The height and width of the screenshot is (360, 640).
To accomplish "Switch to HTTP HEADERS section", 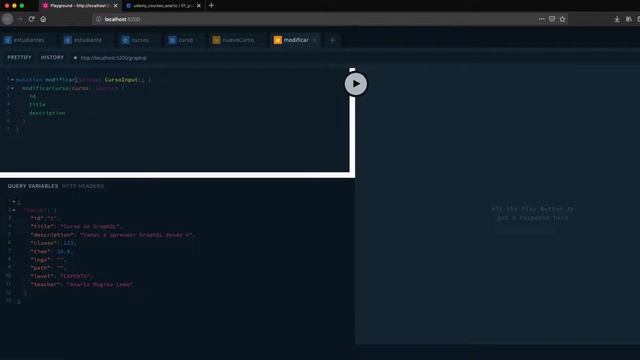I will point(83,186).
